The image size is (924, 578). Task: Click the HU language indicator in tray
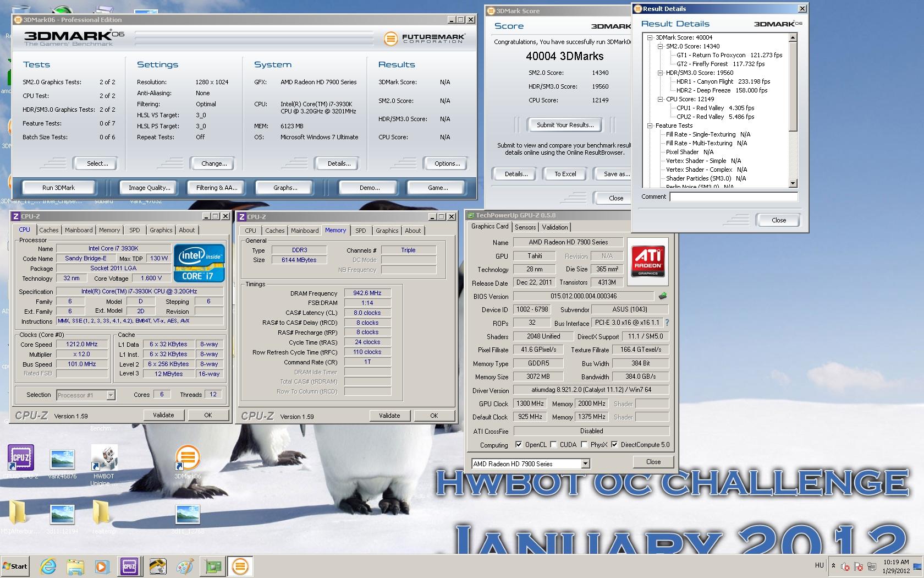(x=819, y=565)
